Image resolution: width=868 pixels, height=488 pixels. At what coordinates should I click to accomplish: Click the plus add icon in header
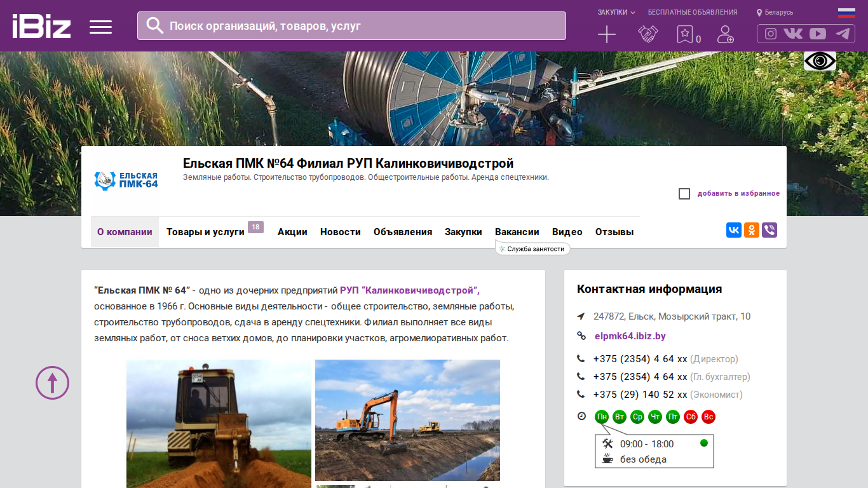607,34
